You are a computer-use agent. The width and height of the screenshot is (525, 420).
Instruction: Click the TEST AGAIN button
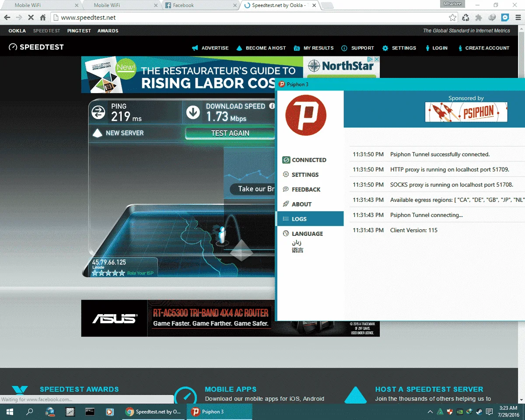230,133
